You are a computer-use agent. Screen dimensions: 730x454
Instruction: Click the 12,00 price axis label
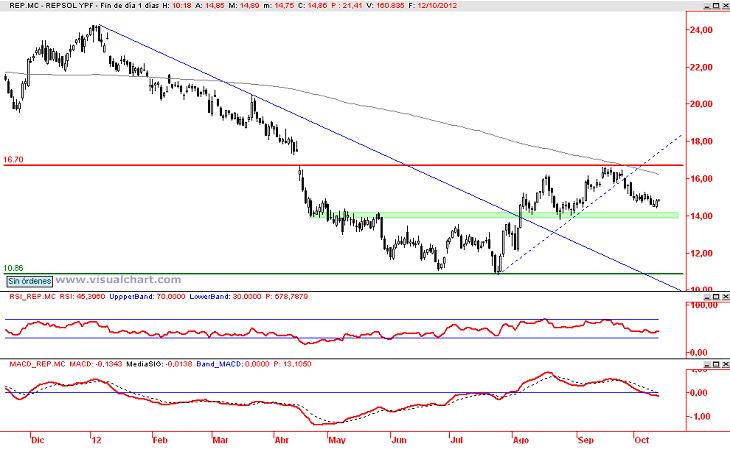tap(701, 253)
